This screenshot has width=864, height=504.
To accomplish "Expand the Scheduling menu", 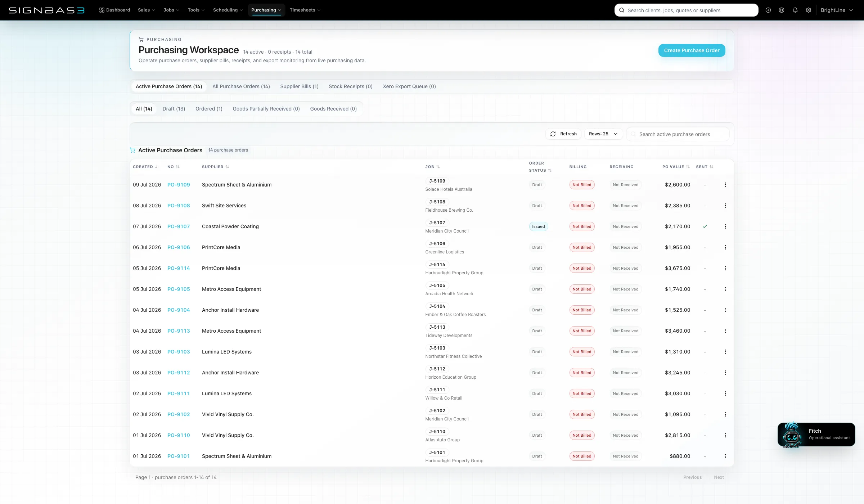I will (228, 10).
